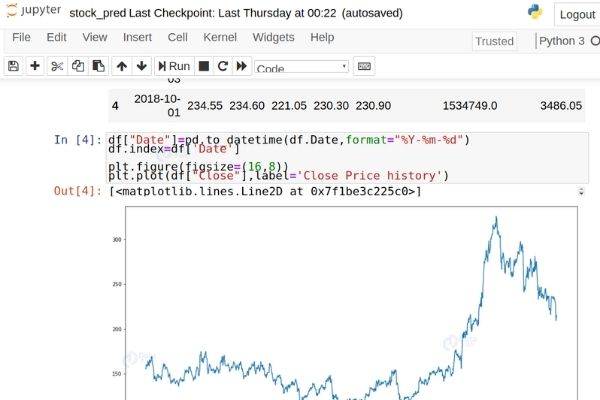Move selected cell up arrow

[x=122, y=66]
